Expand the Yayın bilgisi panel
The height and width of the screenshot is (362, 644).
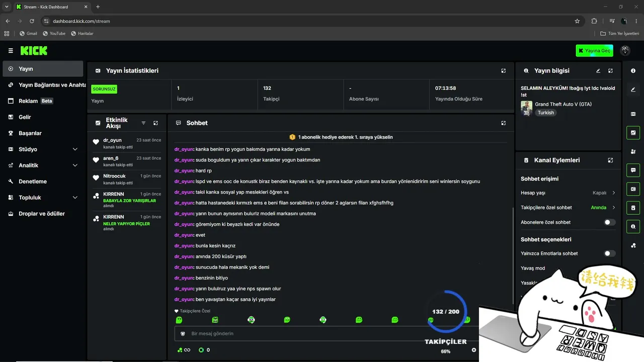610,71
